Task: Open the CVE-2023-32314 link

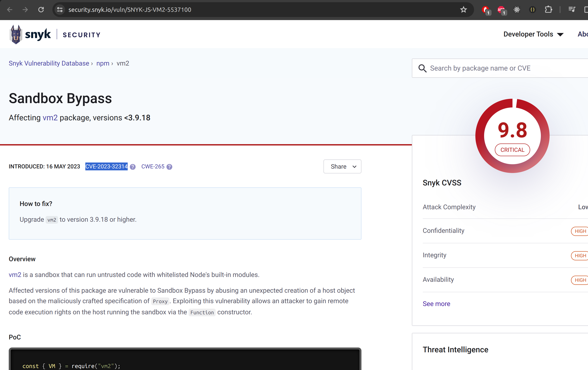Action: (x=106, y=166)
